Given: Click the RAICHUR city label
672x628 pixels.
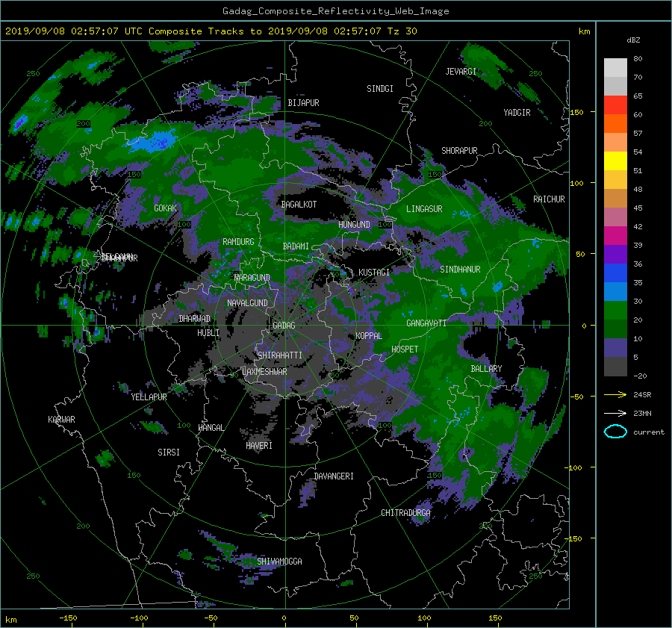Looking at the screenshot, I should (549, 199).
